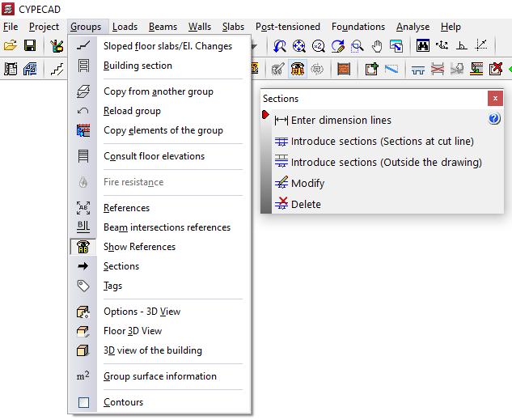Expand the Post-tensioned menu

tap(287, 27)
